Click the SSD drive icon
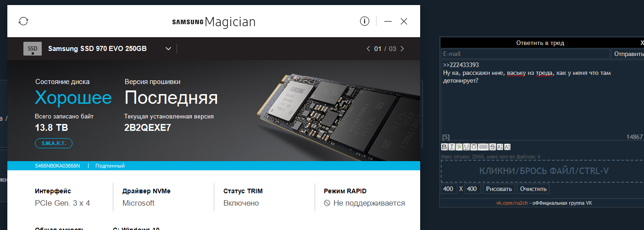 [x=33, y=49]
